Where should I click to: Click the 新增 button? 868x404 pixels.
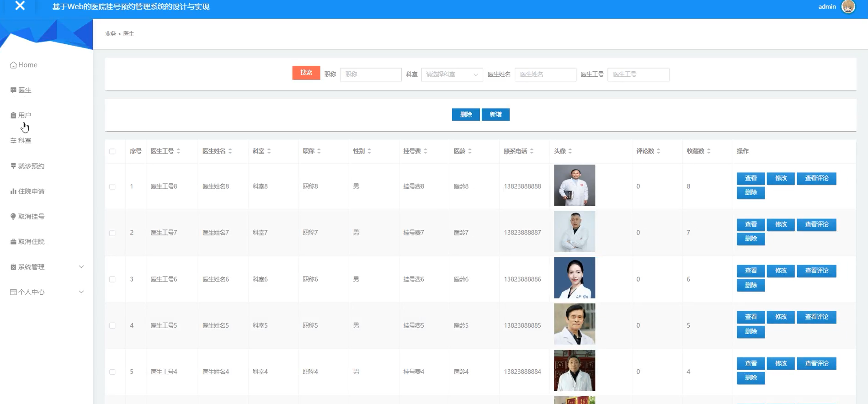tap(495, 115)
